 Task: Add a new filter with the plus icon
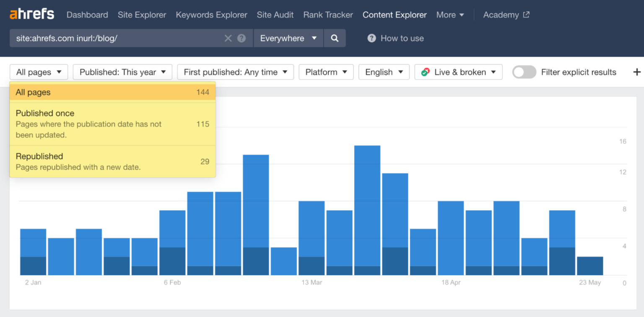pos(636,72)
